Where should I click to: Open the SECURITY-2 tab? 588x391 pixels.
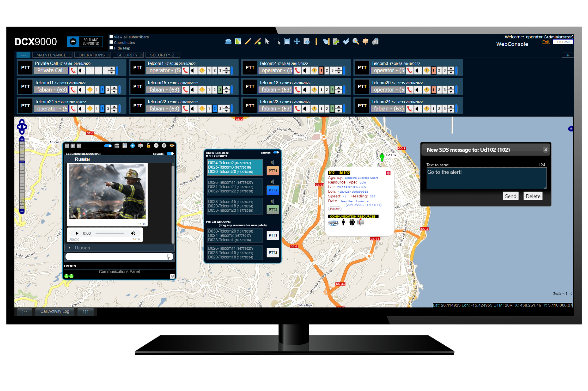(x=162, y=55)
